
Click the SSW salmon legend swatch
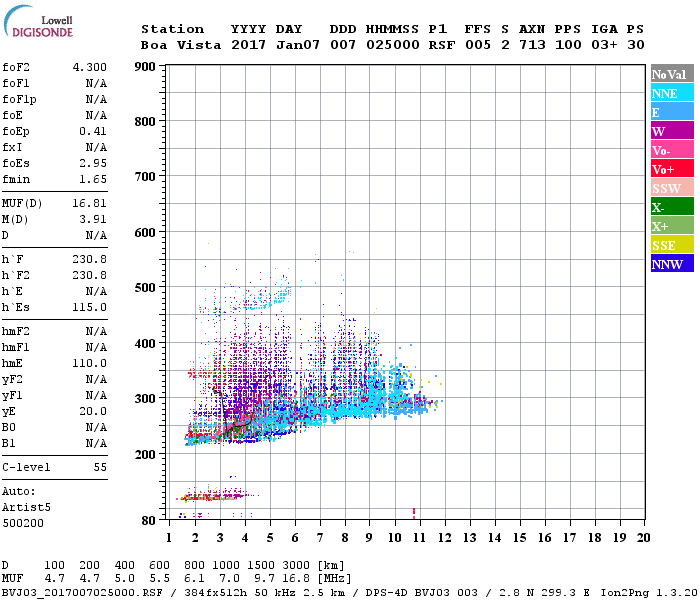672,188
